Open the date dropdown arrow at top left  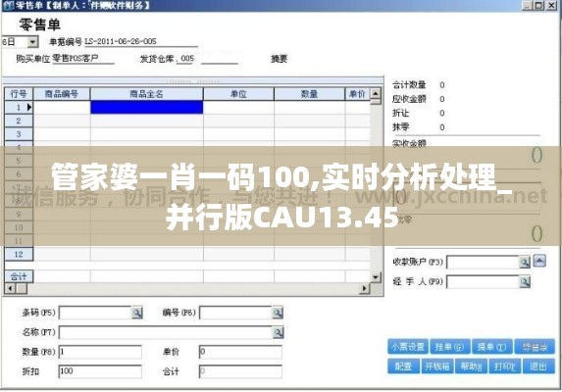(32, 42)
